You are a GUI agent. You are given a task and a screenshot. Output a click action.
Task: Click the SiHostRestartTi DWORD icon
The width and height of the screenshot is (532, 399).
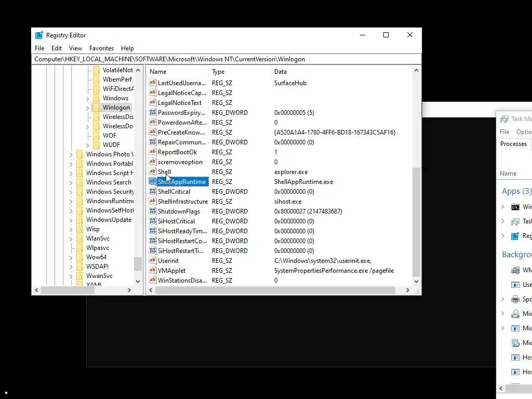153,250
